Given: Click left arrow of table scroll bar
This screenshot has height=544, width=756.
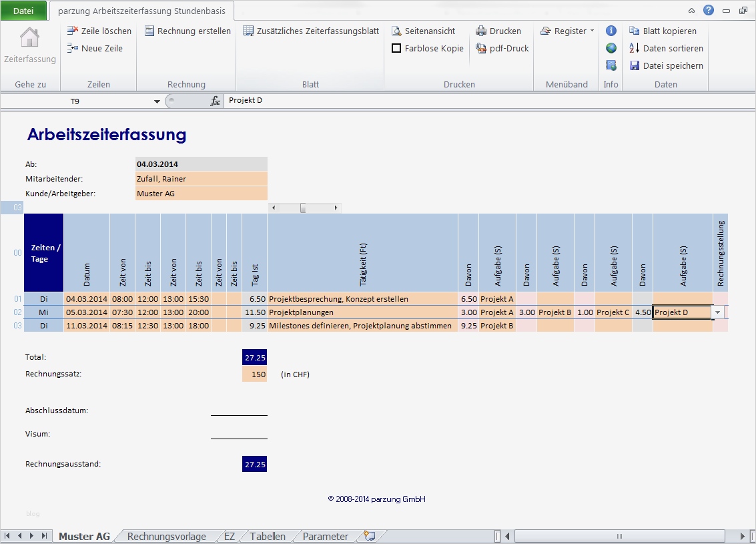Looking at the screenshot, I should pos(274,208).
